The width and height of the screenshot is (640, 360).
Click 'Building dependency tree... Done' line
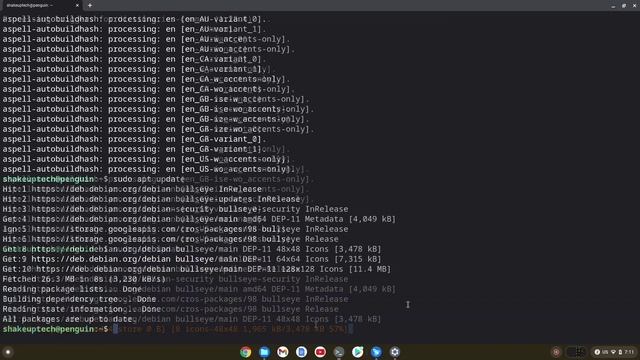pos(79,299)
